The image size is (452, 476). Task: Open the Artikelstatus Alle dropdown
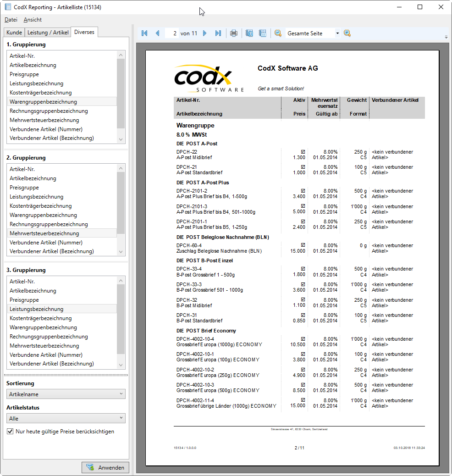pos(66,418)
